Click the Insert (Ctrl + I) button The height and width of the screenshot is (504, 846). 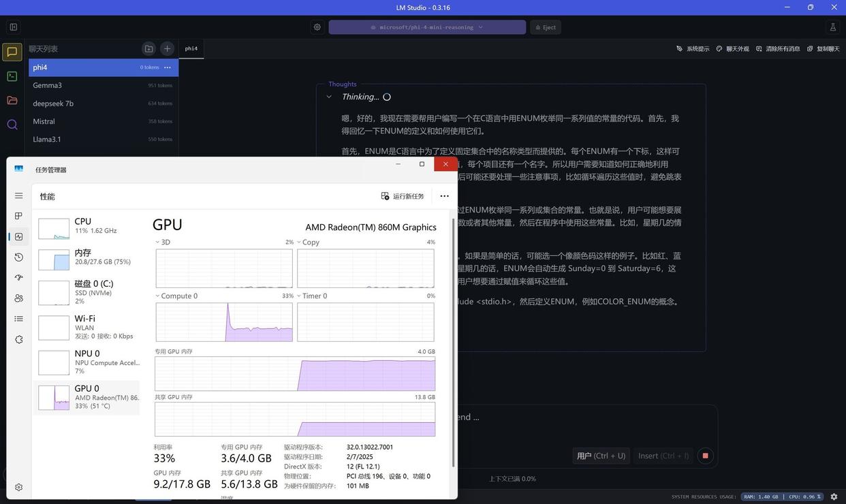coord(663,456)
